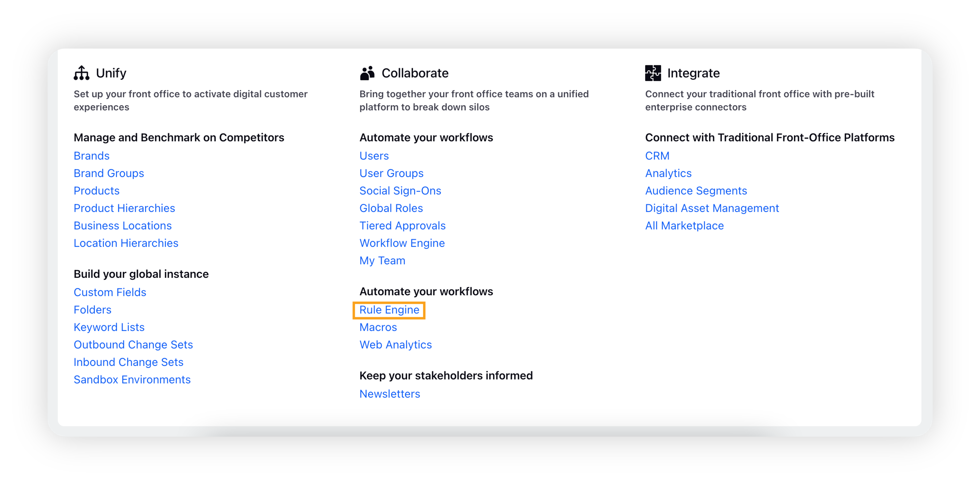The height and width of the screenshot is (485, 980).
Task: Click 'Manage and Benchmark on Competitors' heading
Action: pos(179,137)
